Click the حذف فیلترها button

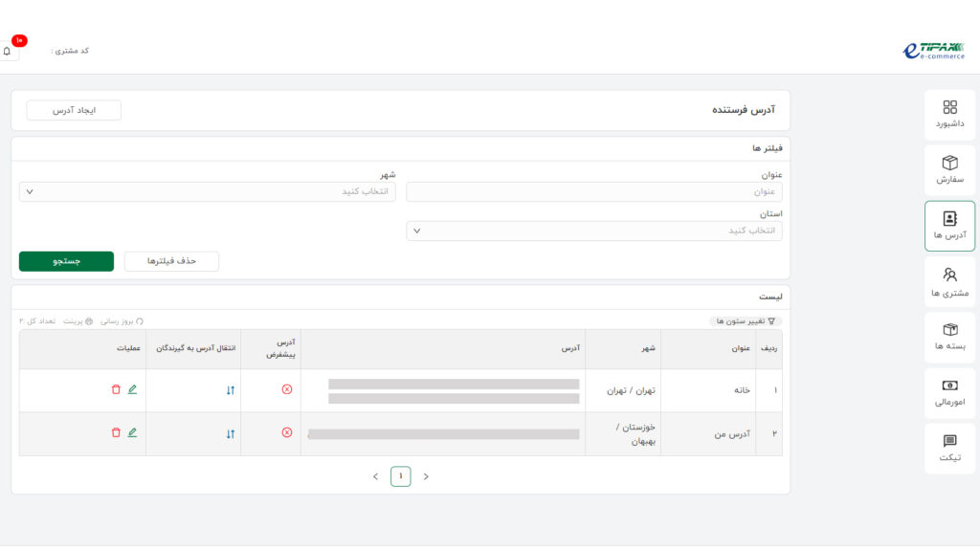tap(171, 261)
